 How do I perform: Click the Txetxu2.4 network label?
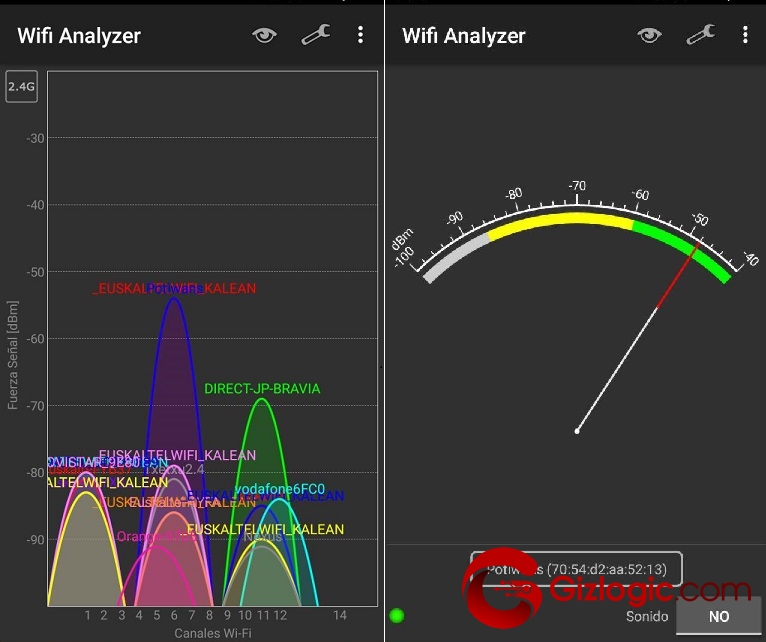pos(175,470)
